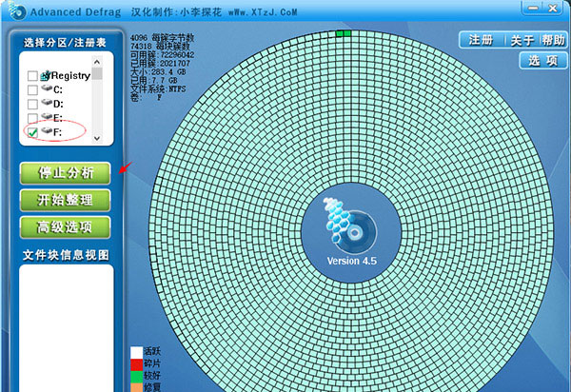Click the green block on the disk map

(344, 34)
